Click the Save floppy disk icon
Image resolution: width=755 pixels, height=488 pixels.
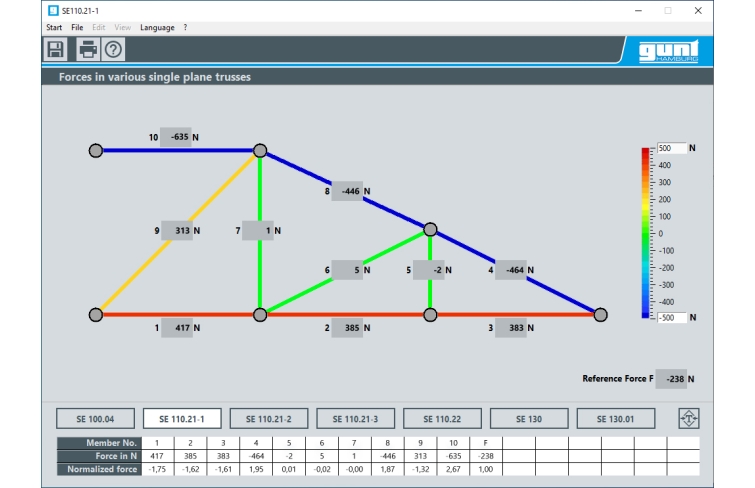point(55,50)
